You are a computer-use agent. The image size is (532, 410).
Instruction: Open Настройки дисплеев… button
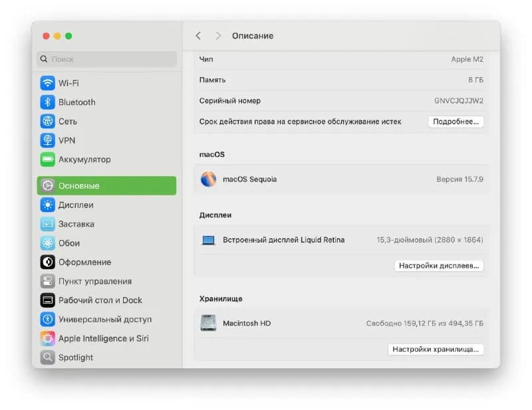[439, 266]
